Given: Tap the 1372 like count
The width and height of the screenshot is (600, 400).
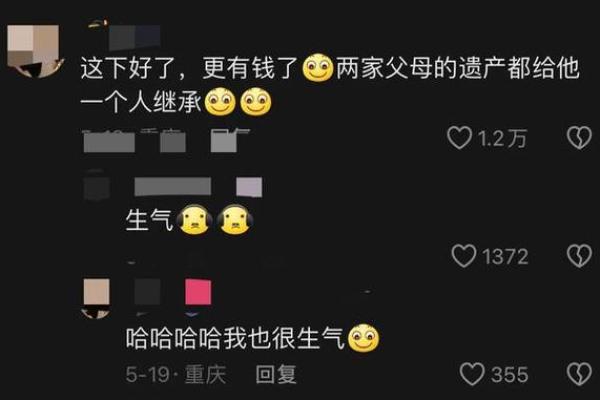Looking at the screenshot, I should click(505, 256).
